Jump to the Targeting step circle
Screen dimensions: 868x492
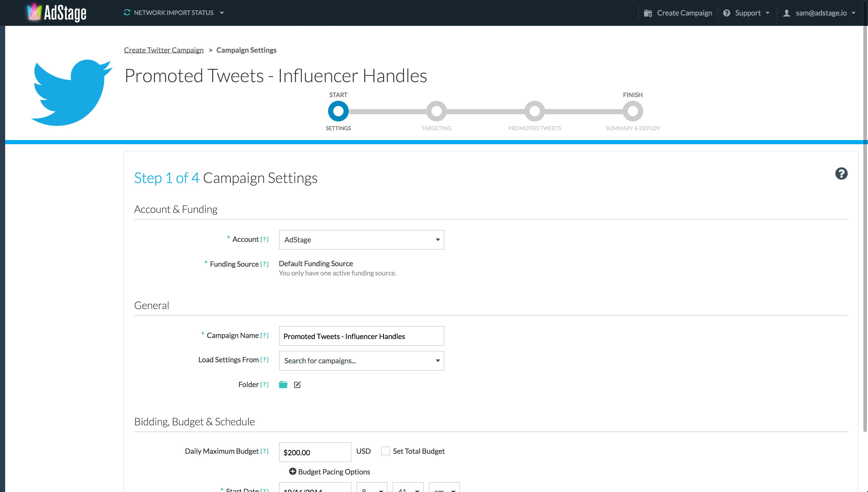436,111
